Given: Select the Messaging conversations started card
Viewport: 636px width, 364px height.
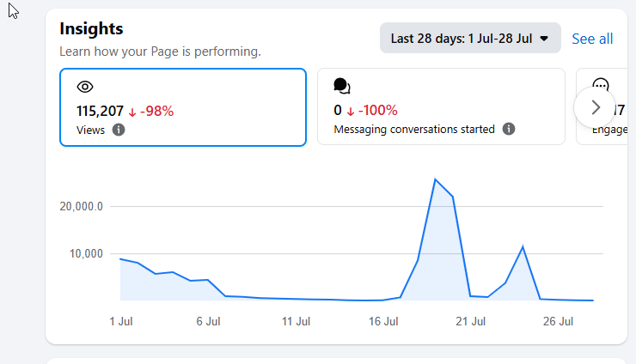Looking at the screenshot, I should coord(441,106).
